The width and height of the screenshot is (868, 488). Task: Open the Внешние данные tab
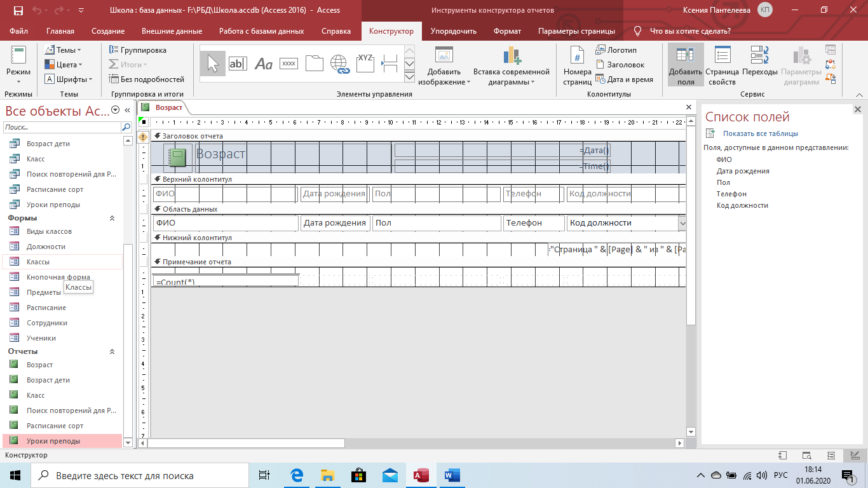click(172, 31)
